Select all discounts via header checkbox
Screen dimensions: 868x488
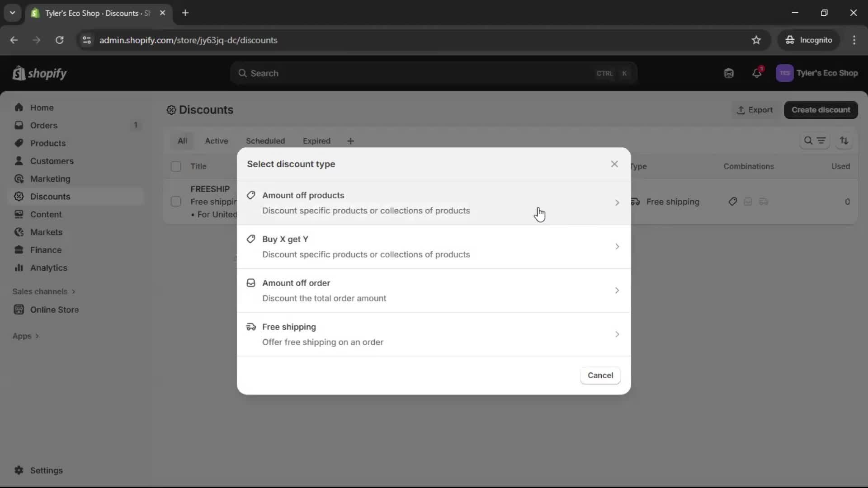pos(176,166)
